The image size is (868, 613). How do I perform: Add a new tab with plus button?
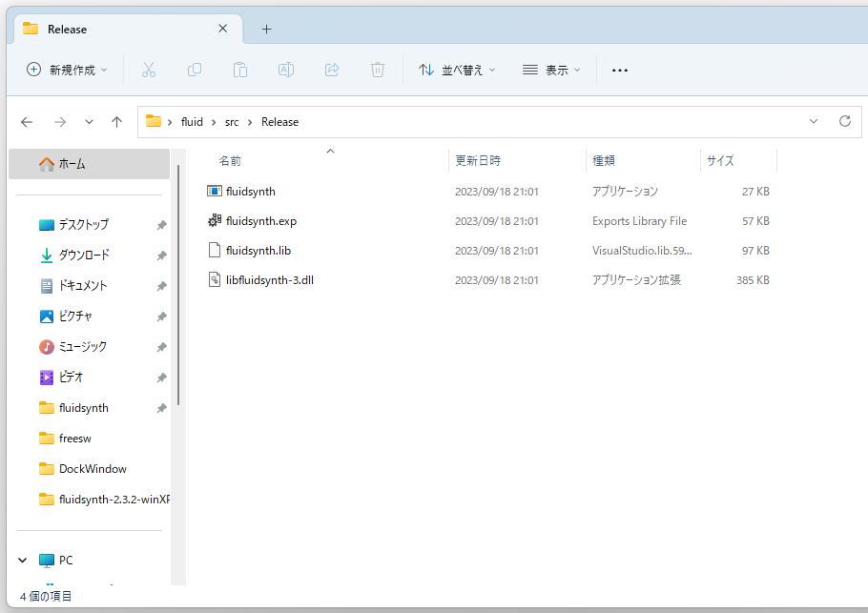point(266,29)
